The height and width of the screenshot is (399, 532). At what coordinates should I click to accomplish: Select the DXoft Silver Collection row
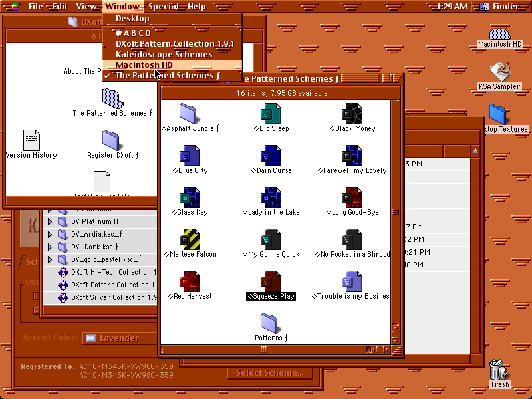coord(101,297)
